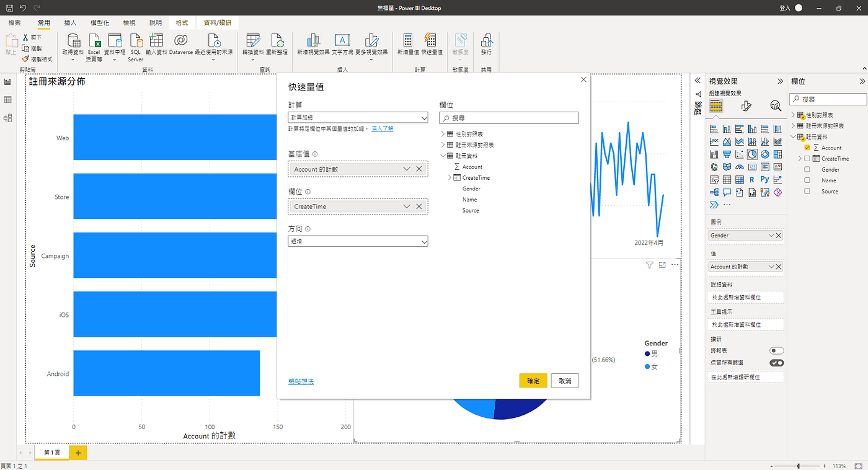The width and height of the screenshot is (868, 470).
Task: Check the Source field checkbox
Action: pyautogui.click(x=807, y=191)
